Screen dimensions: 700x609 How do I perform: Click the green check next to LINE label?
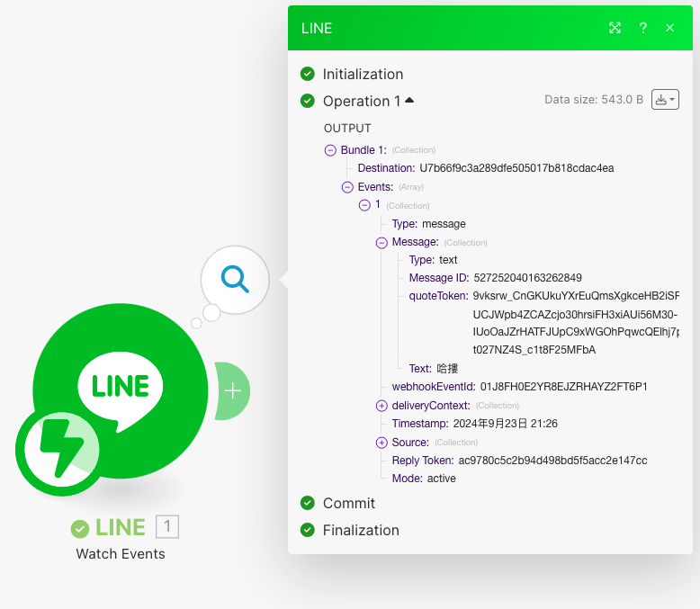coord(79,529)
